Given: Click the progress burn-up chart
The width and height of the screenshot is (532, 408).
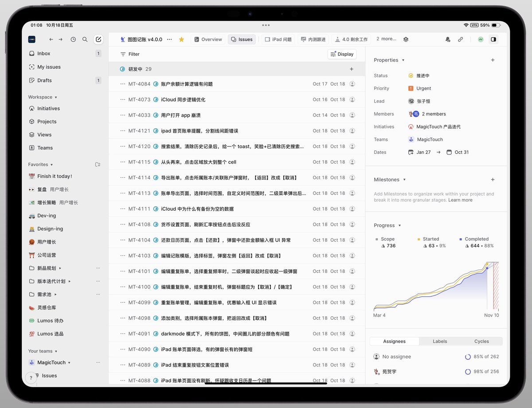Looking at the screenshot, I should click(436, 285).
